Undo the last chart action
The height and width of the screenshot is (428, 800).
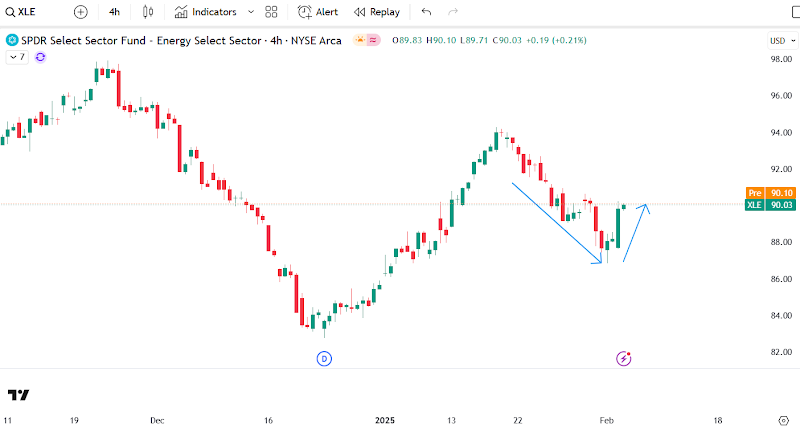tap(427, 12)
